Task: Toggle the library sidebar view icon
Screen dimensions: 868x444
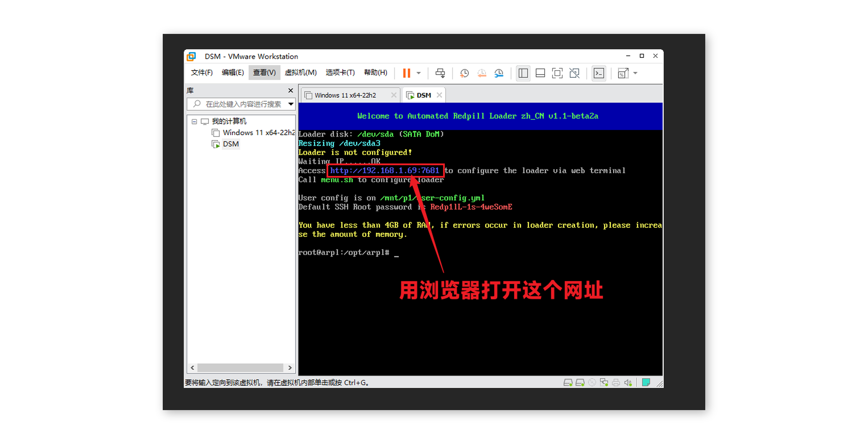Action: 523,73
